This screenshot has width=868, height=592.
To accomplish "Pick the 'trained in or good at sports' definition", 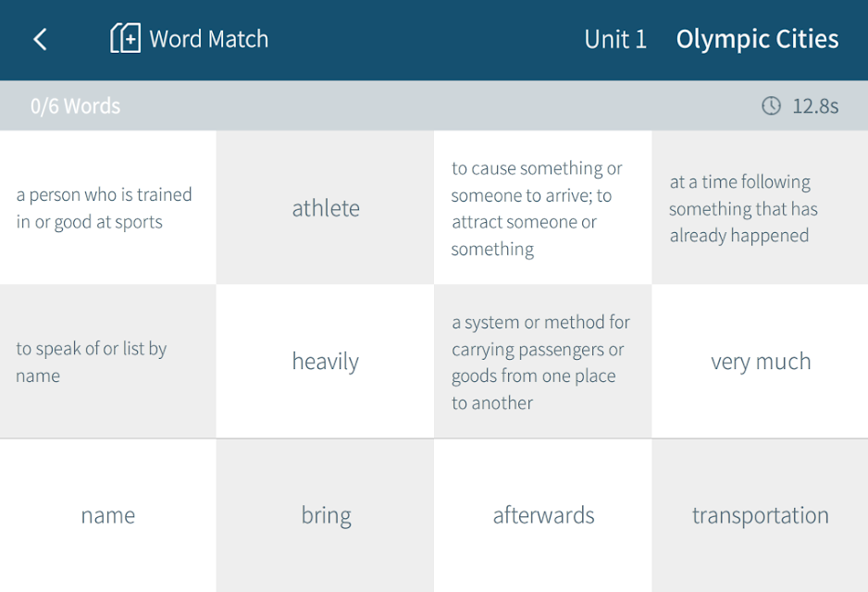I will [x=108, y=207].
